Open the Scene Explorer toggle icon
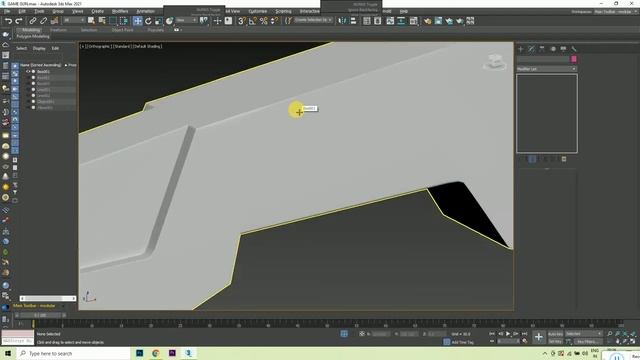 [x=367, y=21]
